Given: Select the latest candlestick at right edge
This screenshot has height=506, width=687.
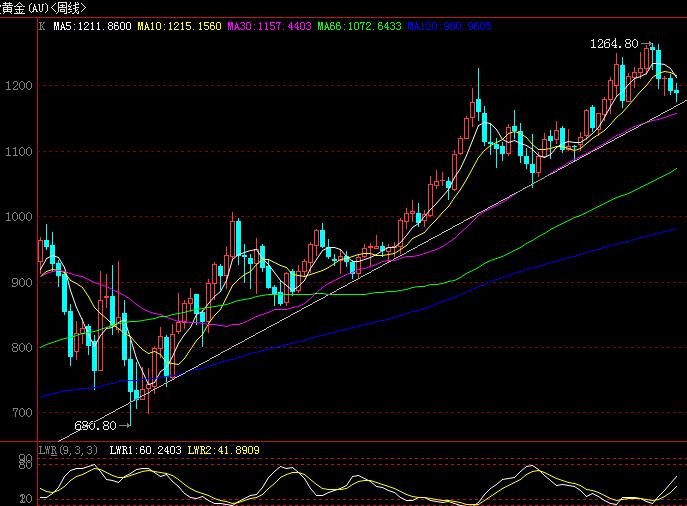Looking at the screenshot, I should pos(677,93).
